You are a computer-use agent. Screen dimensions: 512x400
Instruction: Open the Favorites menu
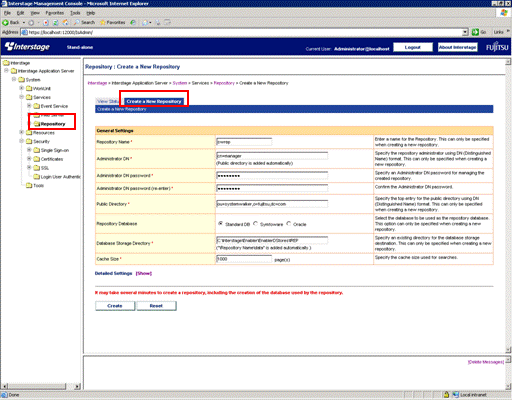pyautogui.click(x=55, y=13)
